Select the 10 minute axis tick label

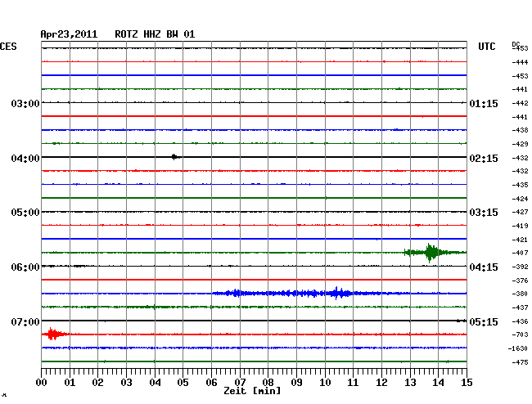pos(325,383)
